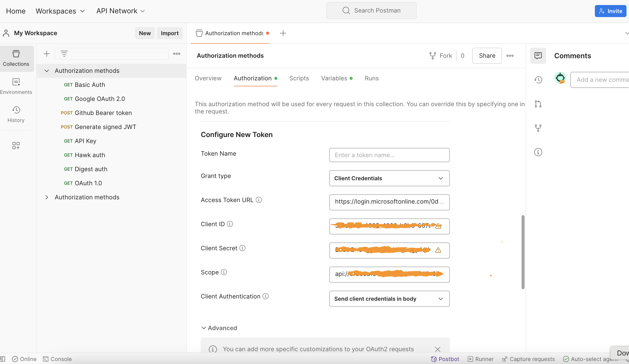Viewport: 629px width, 364px height.
Task: Switch to the Scripts tab
Action: click(x=299, y=78)
